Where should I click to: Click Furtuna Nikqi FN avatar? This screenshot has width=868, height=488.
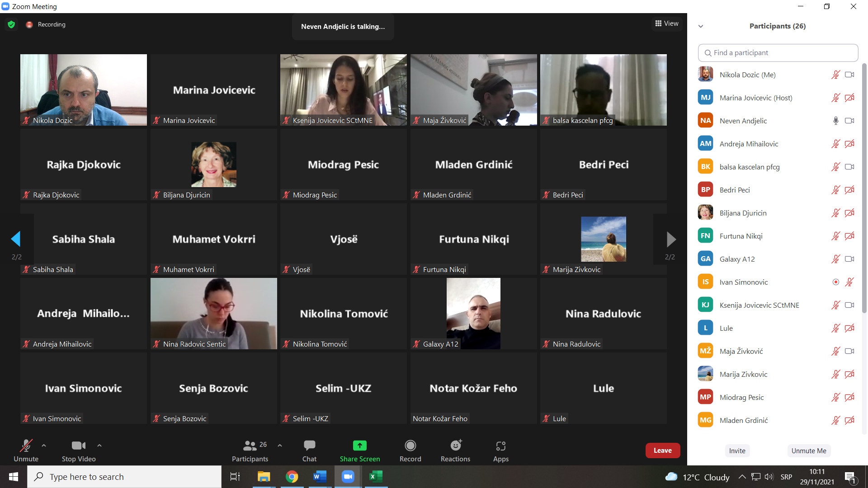click(705, 236)
